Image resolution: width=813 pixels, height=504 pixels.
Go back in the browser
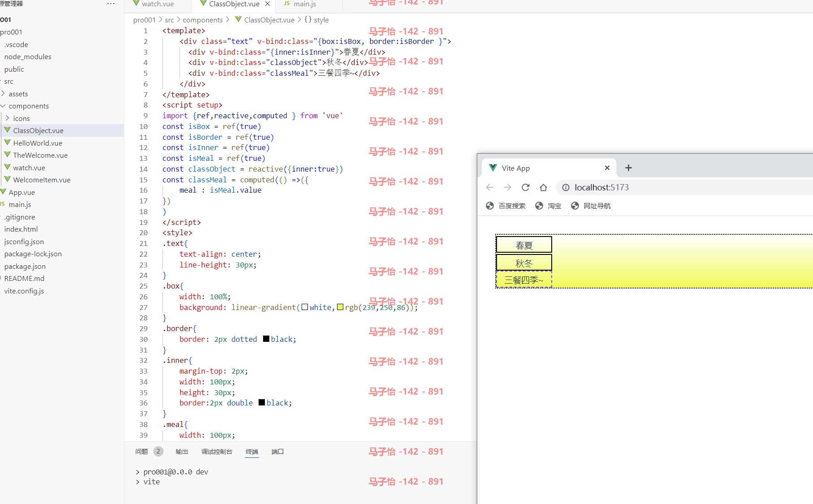[489, 187]
